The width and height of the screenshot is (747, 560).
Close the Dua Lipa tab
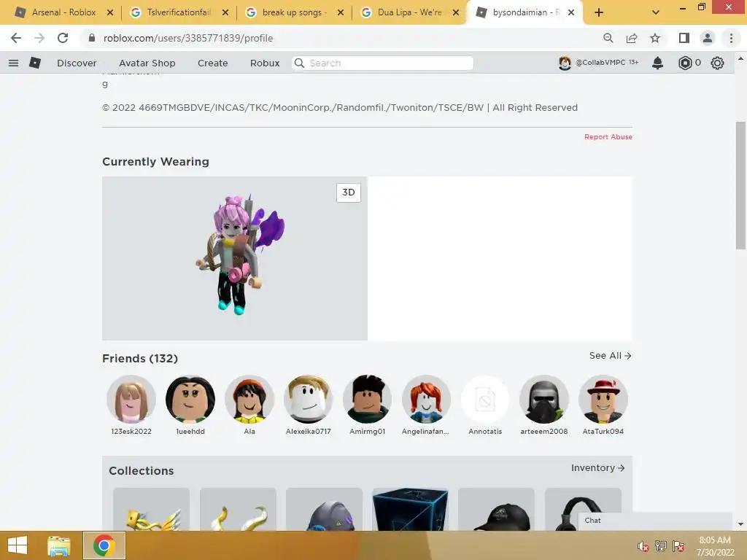[x=455, y=13]
